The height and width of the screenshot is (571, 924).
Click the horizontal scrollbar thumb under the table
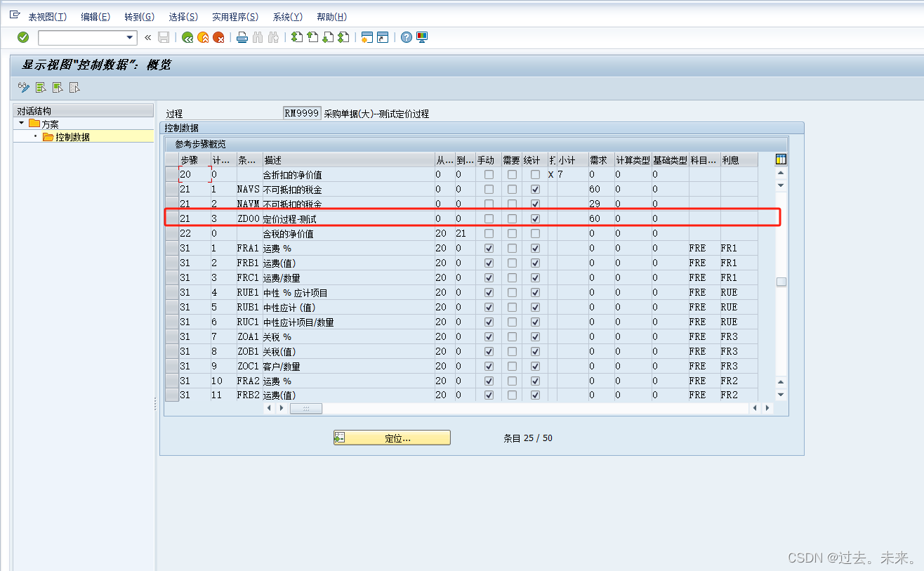[x=305, y=408]
